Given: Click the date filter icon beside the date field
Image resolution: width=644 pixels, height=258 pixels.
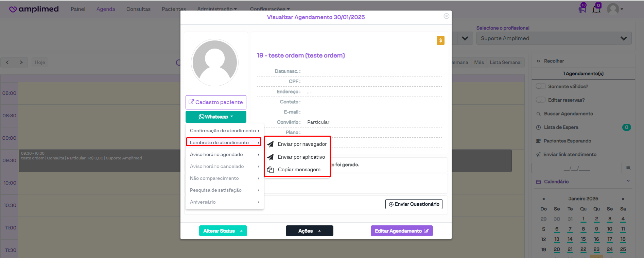Looking at the screenshot, I should 628,168.
